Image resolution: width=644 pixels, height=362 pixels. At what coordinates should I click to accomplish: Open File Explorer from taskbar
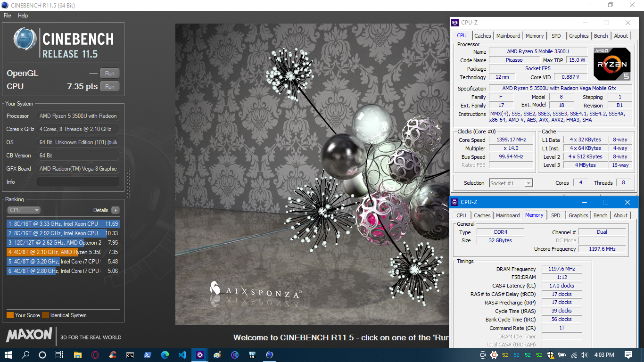point(77,355)
